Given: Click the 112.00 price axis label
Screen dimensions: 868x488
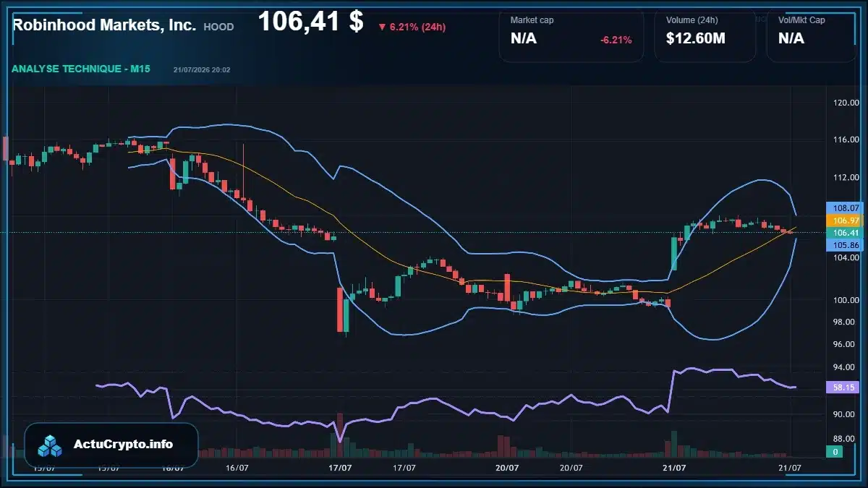Looking at the screenshot, I should [x=846, y=178].
